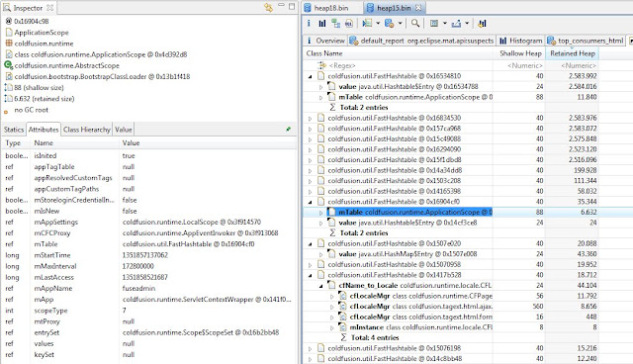
Task: Click the group result by table icon
Action: (x=434, y=24)
